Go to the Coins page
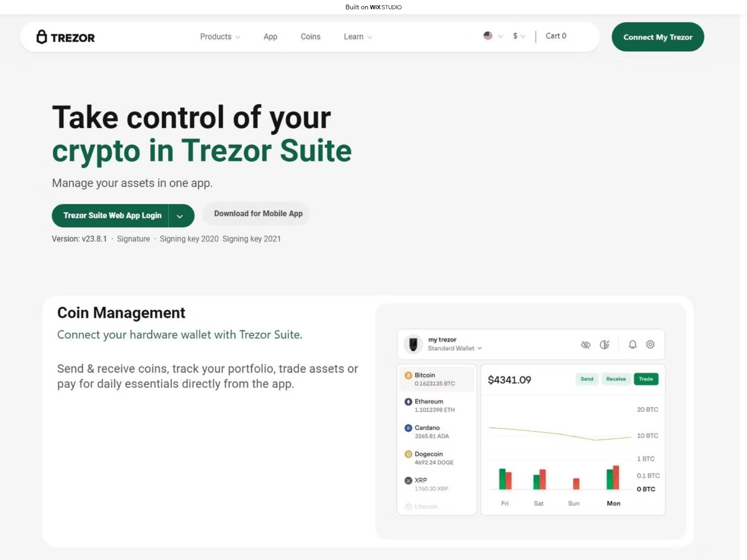This screenshot has width=747, height=560. [310, 36]
